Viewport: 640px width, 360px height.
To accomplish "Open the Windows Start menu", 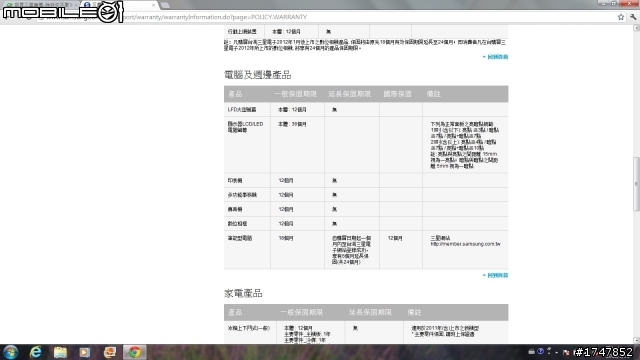I will tap(11, 352).
